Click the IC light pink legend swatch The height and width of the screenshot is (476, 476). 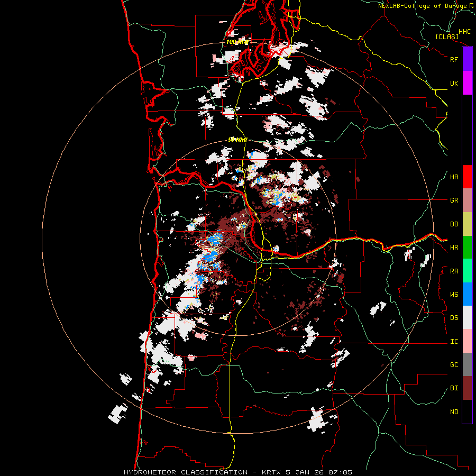(467, 341)
